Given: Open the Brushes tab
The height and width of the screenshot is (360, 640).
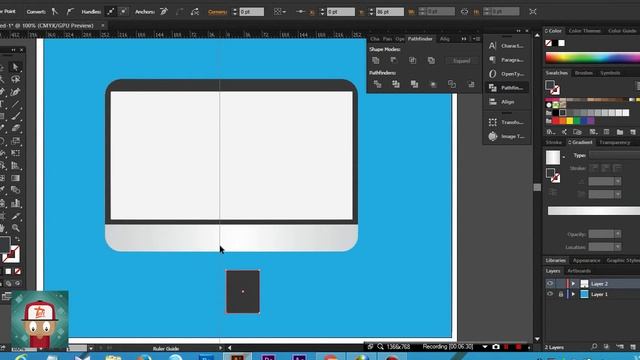Looking at the screenshot, I should pos(583,73).
